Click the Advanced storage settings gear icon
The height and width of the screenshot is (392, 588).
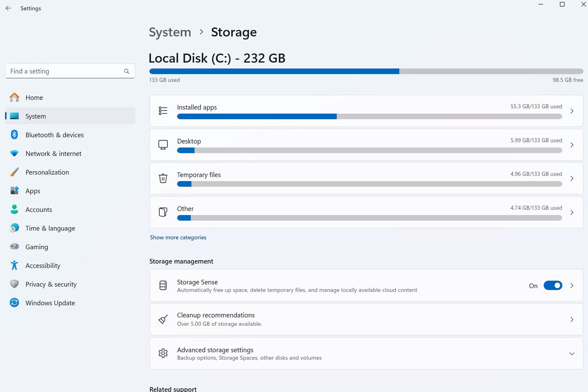click(163, 353)
